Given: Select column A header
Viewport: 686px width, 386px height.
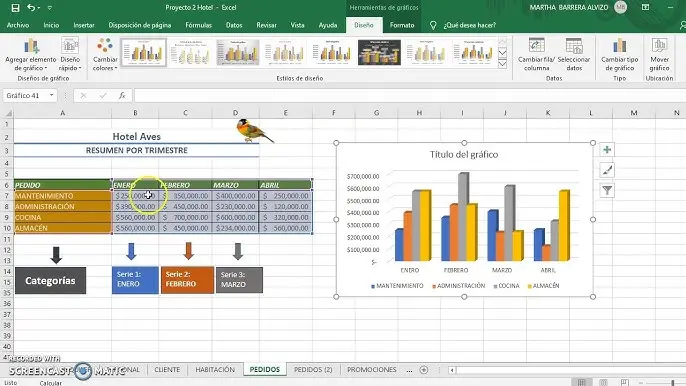Looking at the screenshot, I should click(x=63, y=113).
